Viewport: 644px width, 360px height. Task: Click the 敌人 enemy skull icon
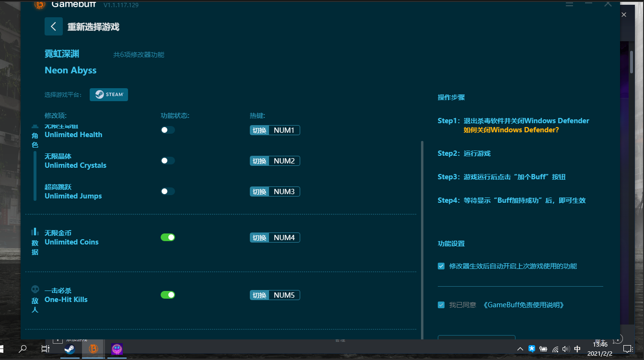pyautogui.click(x=35, y=289)
